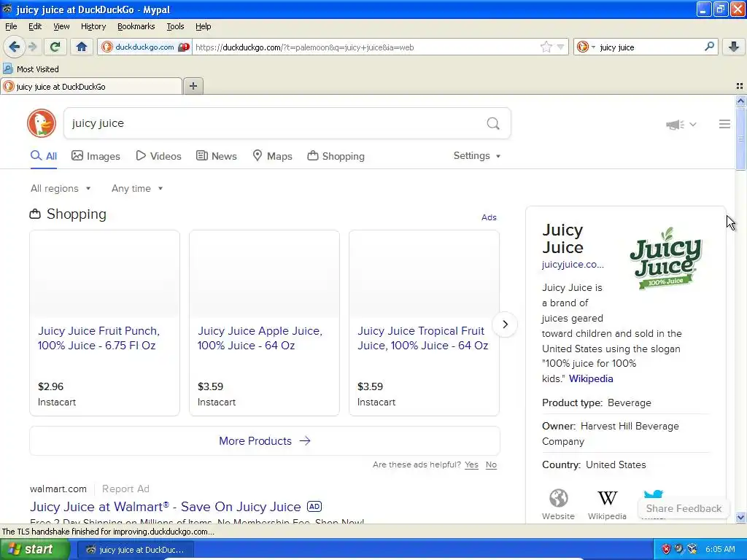The height and width of the screenshot is (560, 747).
Task: Open the Wikipedia W icon
Action: pos(607,498)
